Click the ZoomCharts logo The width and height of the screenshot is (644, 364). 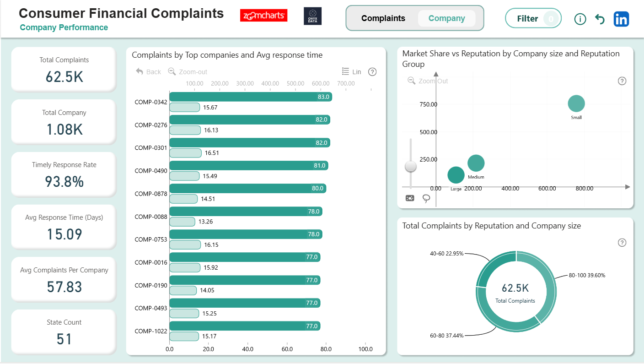[x=263, y=16]
